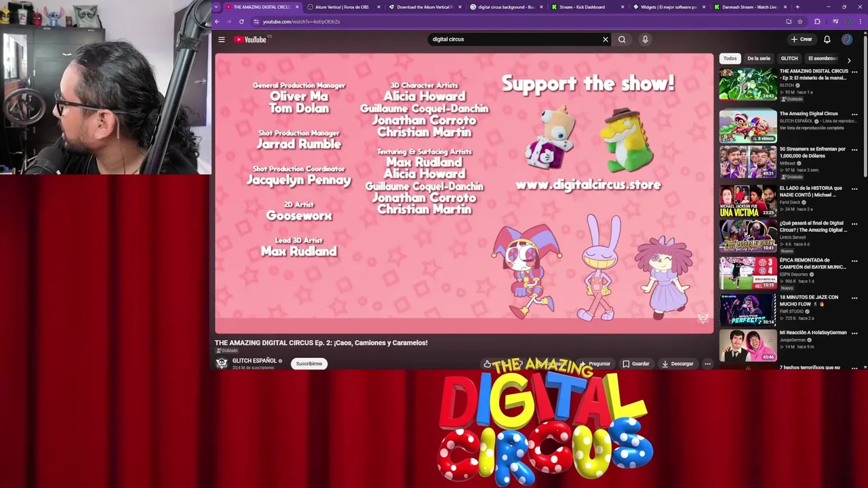868x488 pixels.
Task: Open options for Mi Reacción A HolaSoyGerman video
Action: (854, 333)
